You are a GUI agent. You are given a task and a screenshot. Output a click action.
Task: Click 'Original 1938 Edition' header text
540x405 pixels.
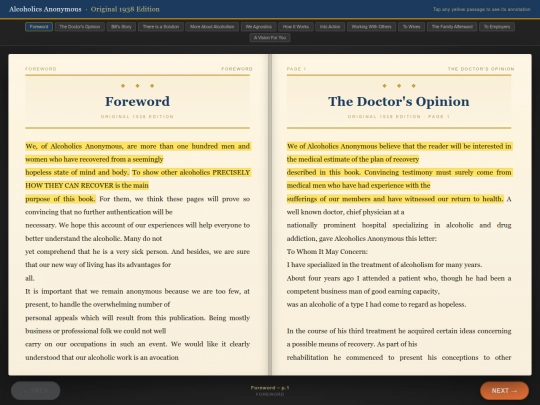(125, 9)
